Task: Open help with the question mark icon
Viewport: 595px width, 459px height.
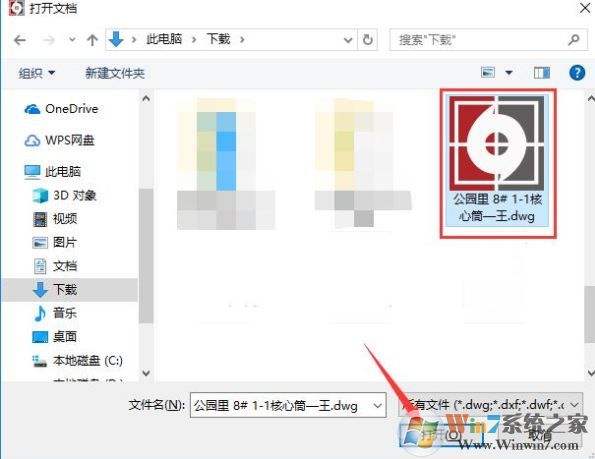Action: 577,72
